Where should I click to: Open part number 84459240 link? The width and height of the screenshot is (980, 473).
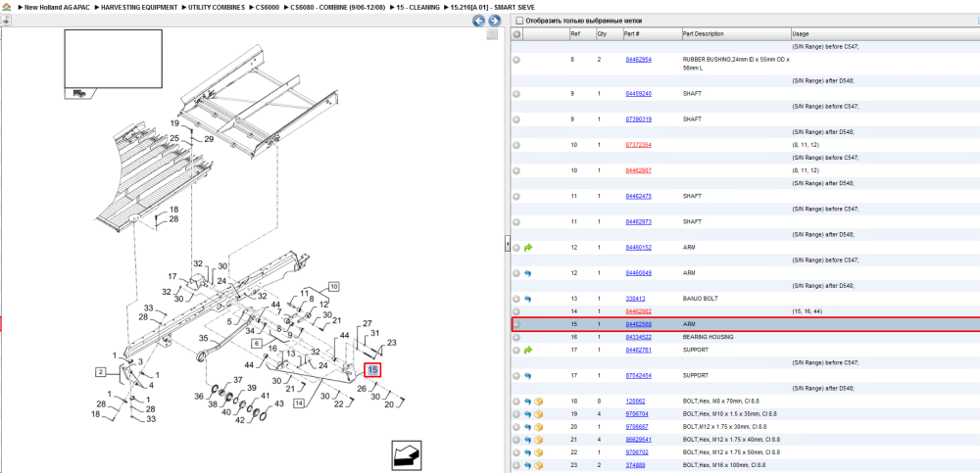click(639, 94)
